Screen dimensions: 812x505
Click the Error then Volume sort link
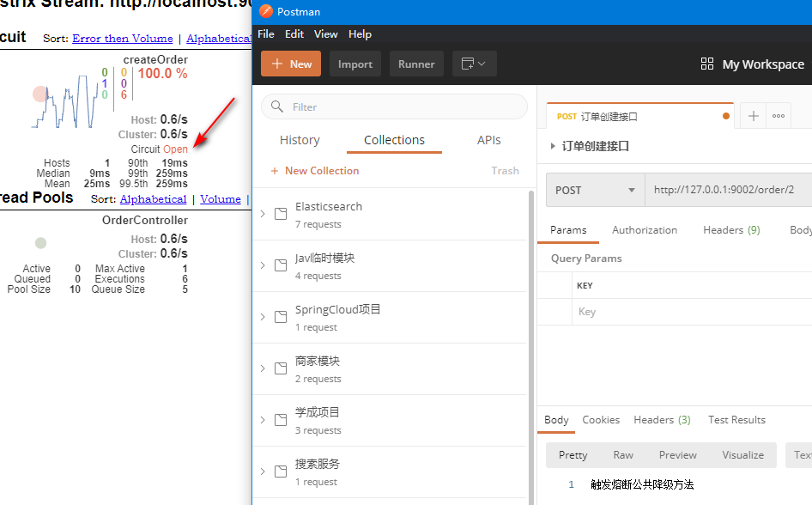click(123, 39)
